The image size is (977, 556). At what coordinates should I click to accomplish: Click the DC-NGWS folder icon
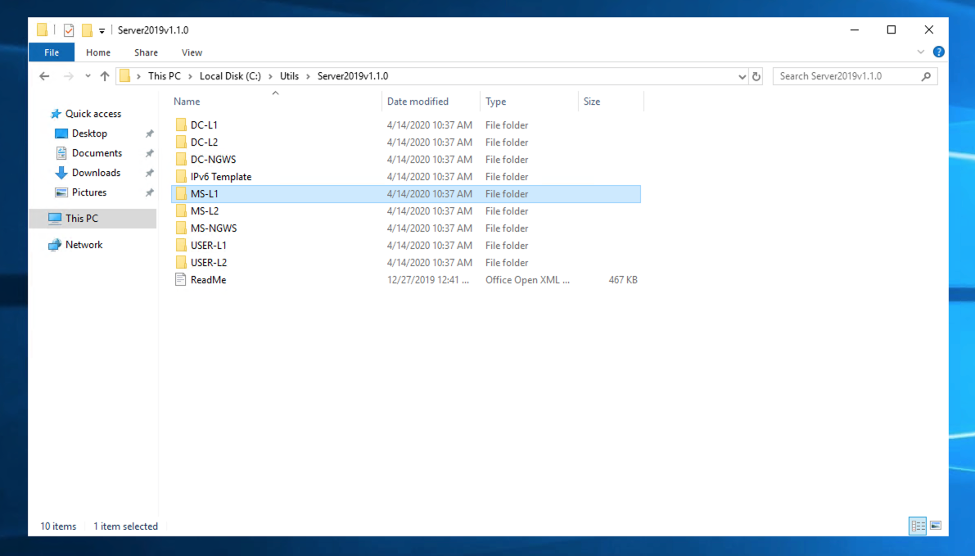pos(181,160)
